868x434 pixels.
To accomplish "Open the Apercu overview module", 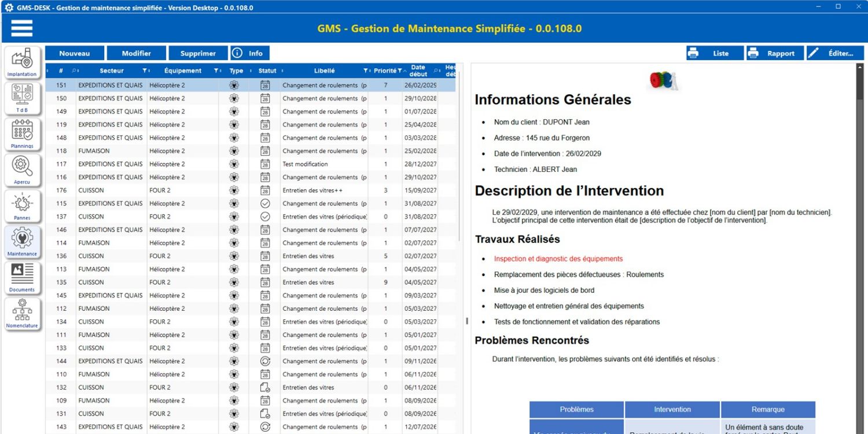I will 22,170.
